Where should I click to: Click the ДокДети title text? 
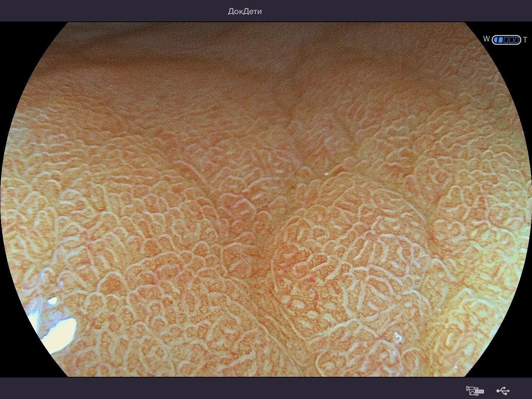point(245,11)
